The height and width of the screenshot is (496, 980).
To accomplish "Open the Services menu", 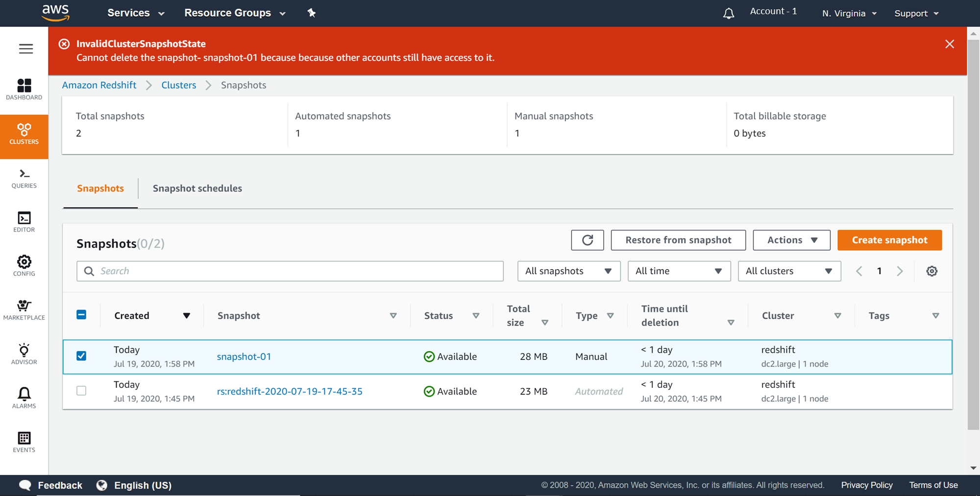I will click(135, 13).
